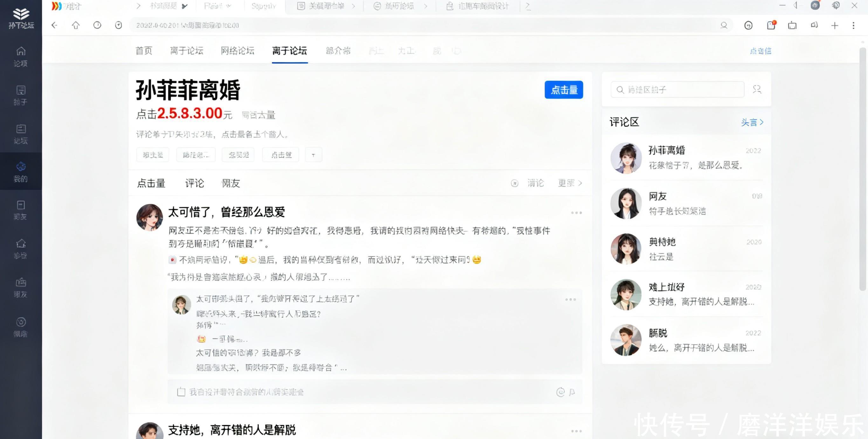Click the first tag button under the description
868x439 pixels.
point(153,155)
